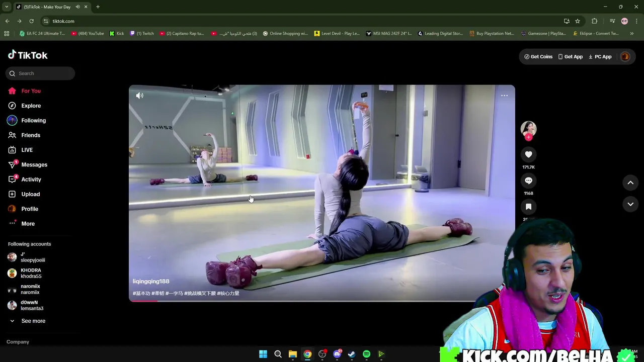Click the Get Coins button

[x=538, y=57]
